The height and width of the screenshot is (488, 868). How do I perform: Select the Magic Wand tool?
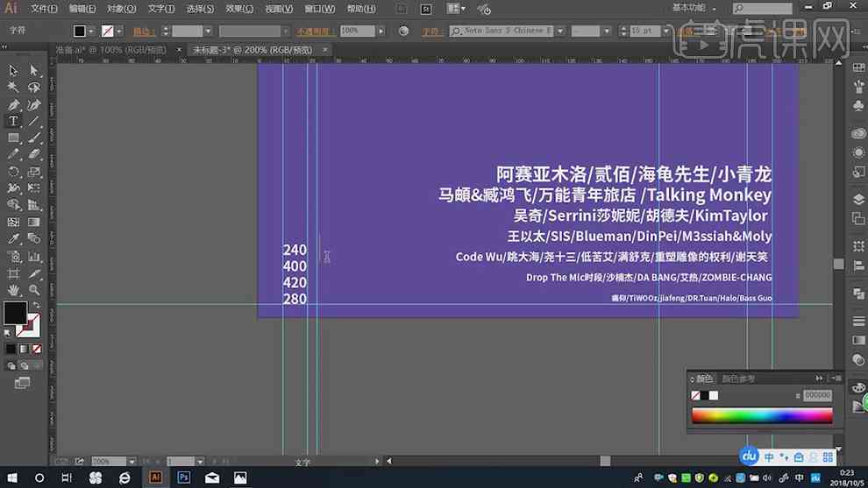(x=13, y=87)
